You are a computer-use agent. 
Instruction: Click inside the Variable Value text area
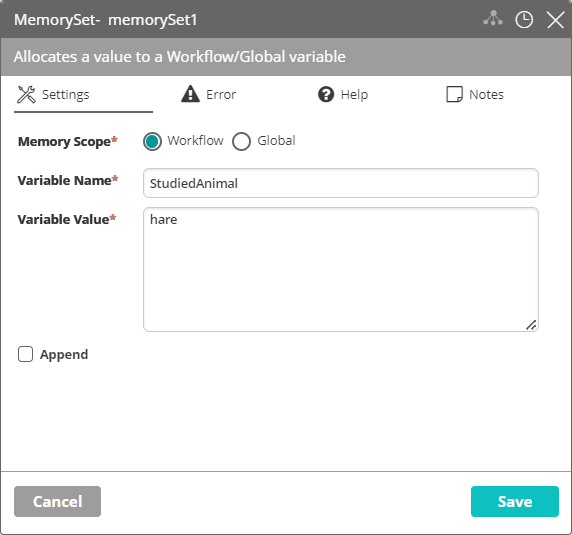341,270
